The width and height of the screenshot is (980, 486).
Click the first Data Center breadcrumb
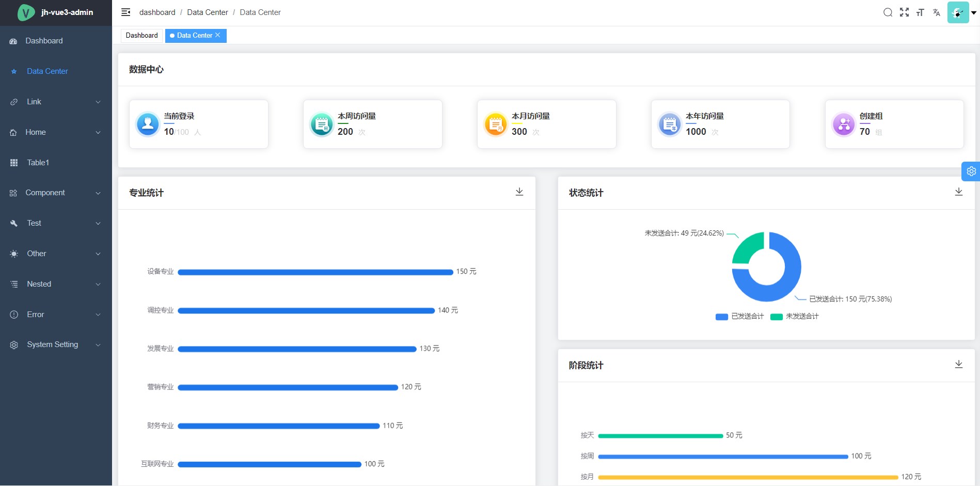pyautogui.click(x=208, y=12)
